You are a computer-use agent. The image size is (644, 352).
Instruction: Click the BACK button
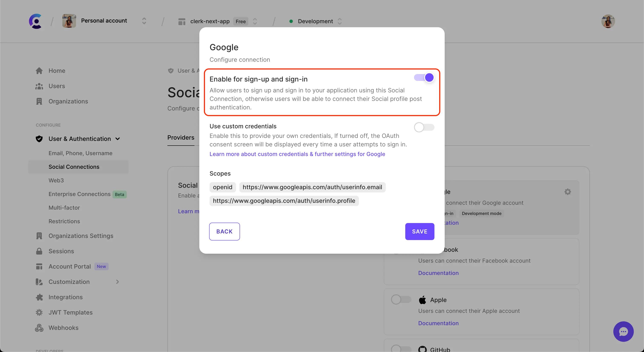click(224, 231)
